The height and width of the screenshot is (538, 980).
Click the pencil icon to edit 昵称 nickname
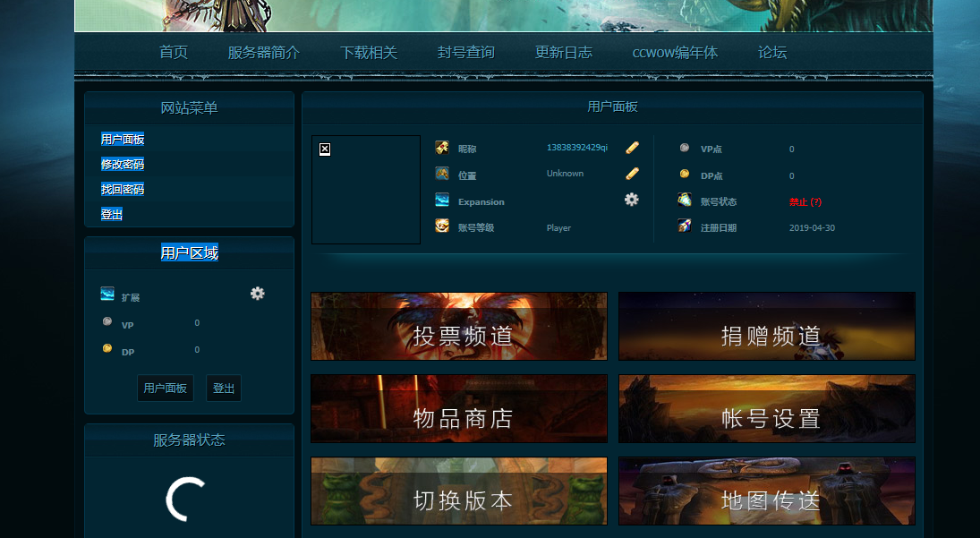(x=632, y=147)
